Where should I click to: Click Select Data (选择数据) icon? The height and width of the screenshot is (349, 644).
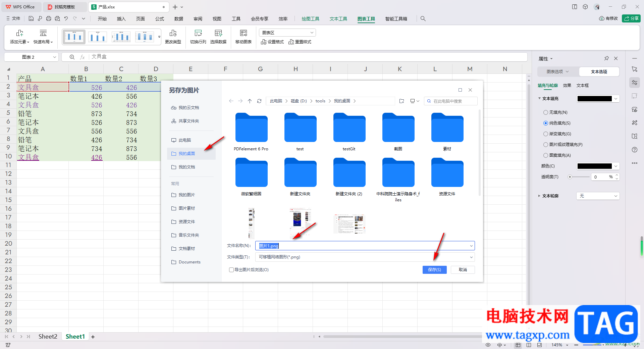click(x=218, y=33)
